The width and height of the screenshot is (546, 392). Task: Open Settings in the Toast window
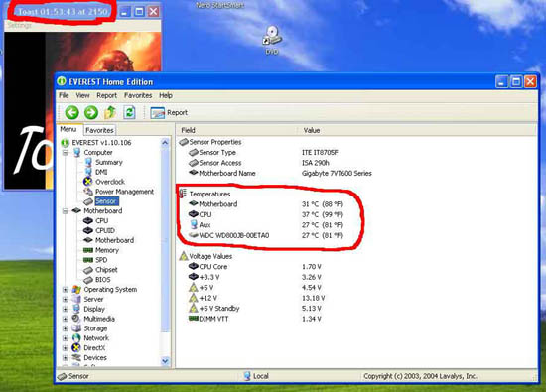pos(19,25)
